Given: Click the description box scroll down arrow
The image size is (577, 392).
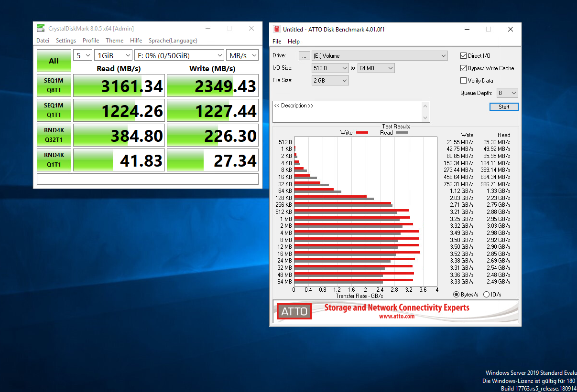Looking at the screenshot, I should click(426, 117).
